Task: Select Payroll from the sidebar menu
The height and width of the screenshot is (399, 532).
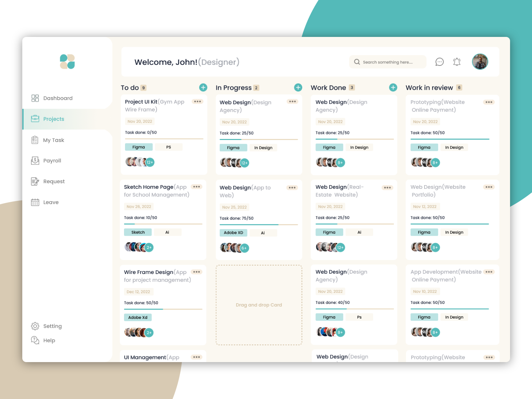Action: pyautogui.click(x=52, y=161)
